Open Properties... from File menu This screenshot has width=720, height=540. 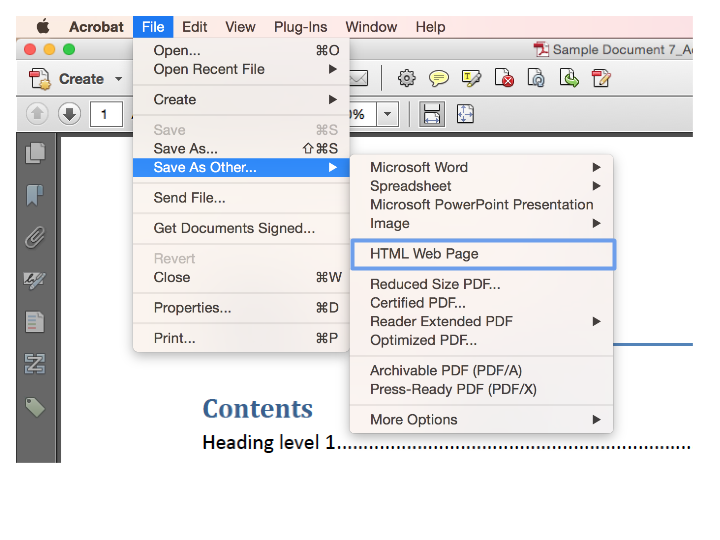tap(241, 307)
